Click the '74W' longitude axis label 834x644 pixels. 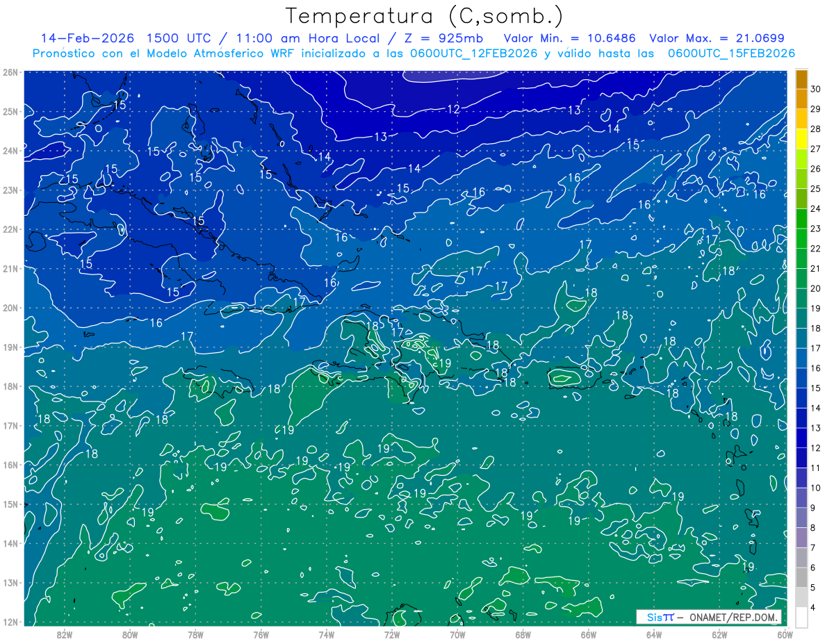[326, 634]
